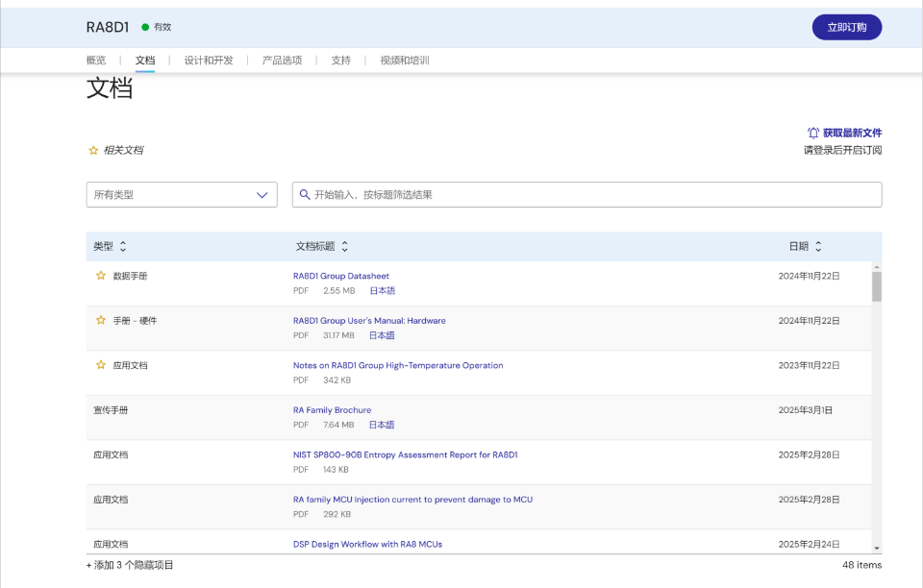Click 日本語 link for Datasheet row
The width and height of the screenshot is (923, 588).
pos(382,290)
